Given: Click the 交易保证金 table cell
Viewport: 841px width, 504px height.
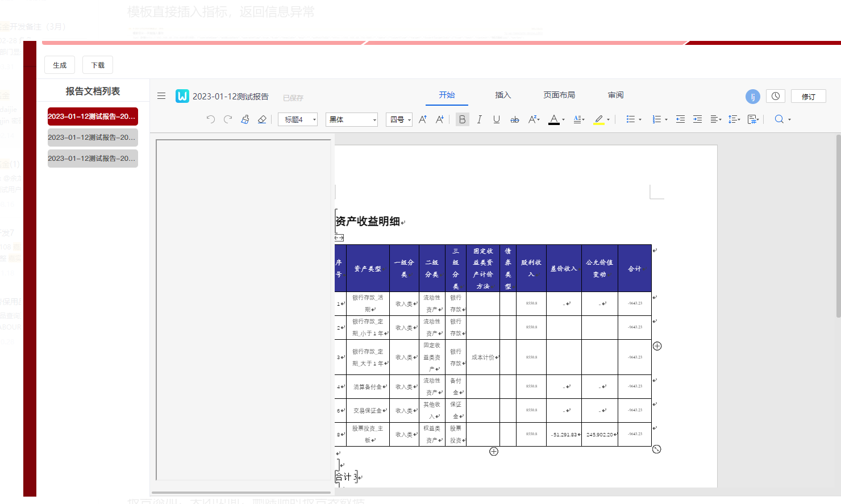Looking at the screenshot, I should pyautogui.click(x=368, y=410).
